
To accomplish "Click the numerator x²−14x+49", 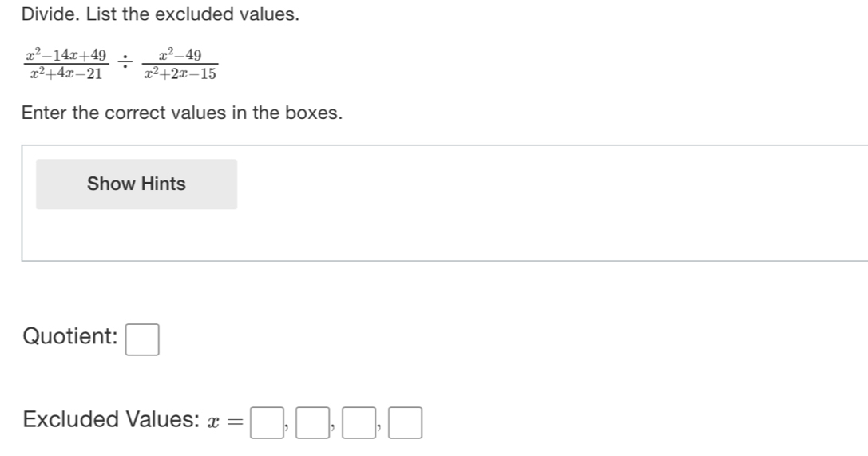I will tap(65, 55).
